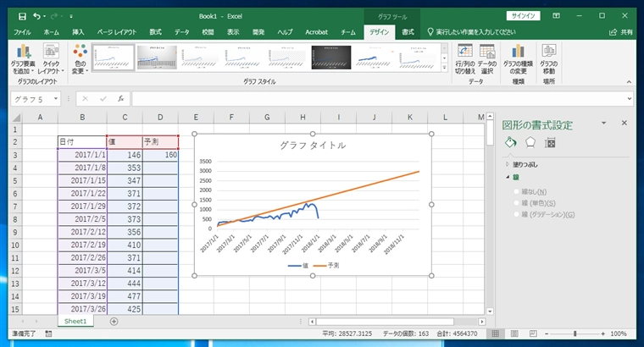Screen dimensions: 644x347
Task: Select the dark black chart style thumbnail
Action: (x=331, y=58)
